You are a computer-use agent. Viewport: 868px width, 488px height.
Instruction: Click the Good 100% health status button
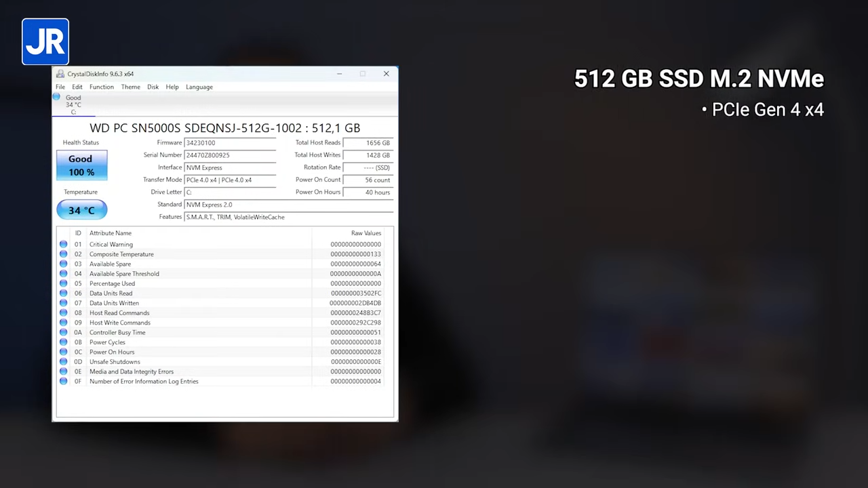tap(81, 165)
